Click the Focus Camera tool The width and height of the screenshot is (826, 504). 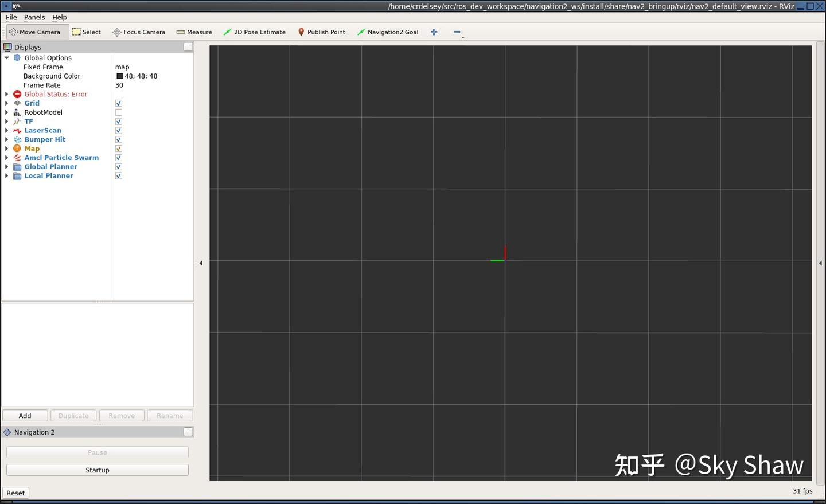[x=139, y=32]
